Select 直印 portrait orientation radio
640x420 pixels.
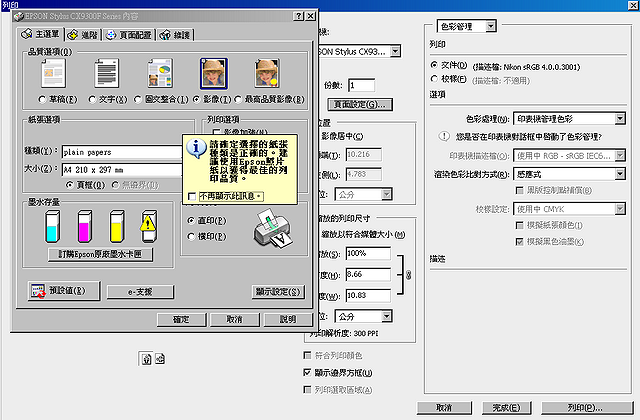click(191, 220)
